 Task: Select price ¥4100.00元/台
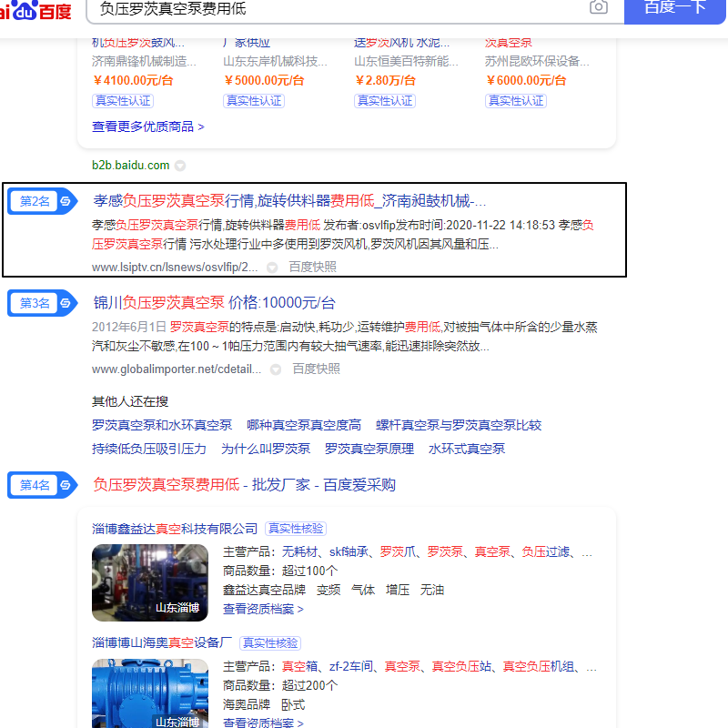(x=133, y=81)
